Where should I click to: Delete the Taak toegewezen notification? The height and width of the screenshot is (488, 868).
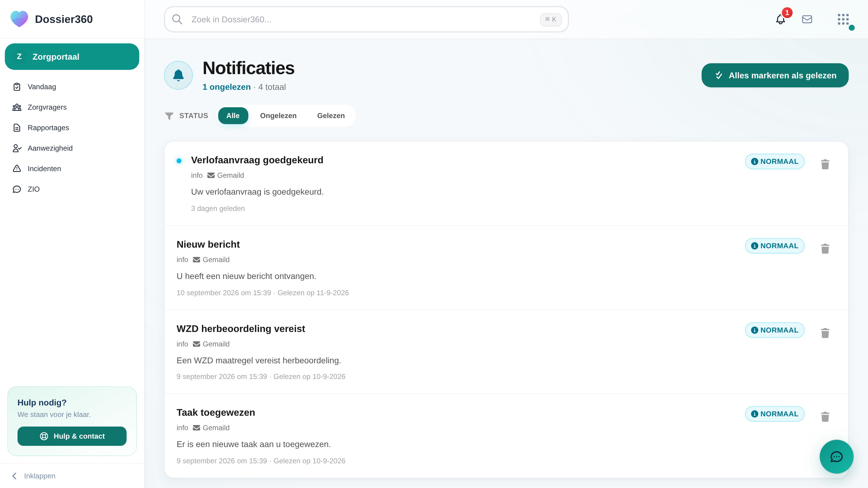(x=825, y=417)
